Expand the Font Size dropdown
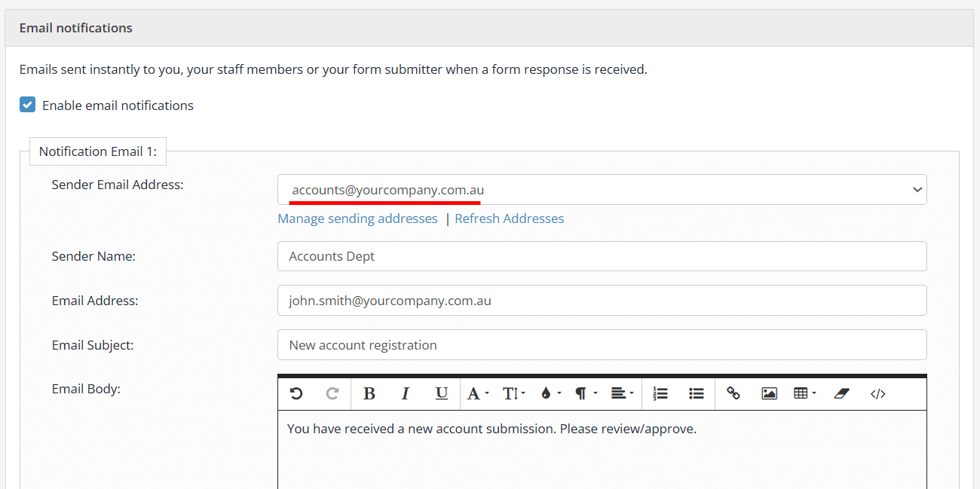Image resolution: width=980 pixels, height=489 pixels. pos(513,393)
